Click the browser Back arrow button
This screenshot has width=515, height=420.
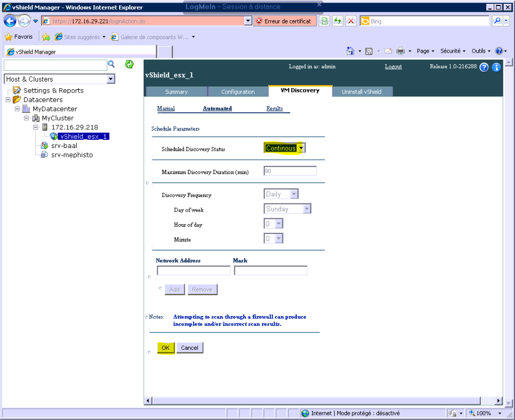pos(10,21)
